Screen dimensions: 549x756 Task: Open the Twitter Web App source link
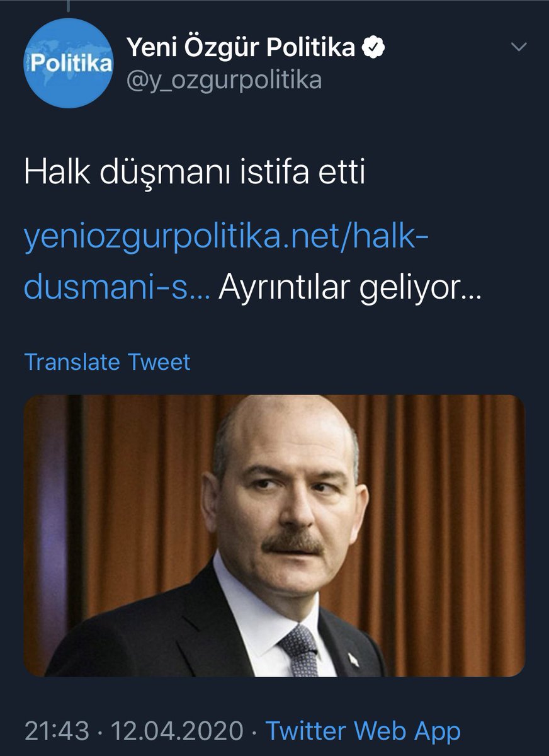click(x=363, y=731)
